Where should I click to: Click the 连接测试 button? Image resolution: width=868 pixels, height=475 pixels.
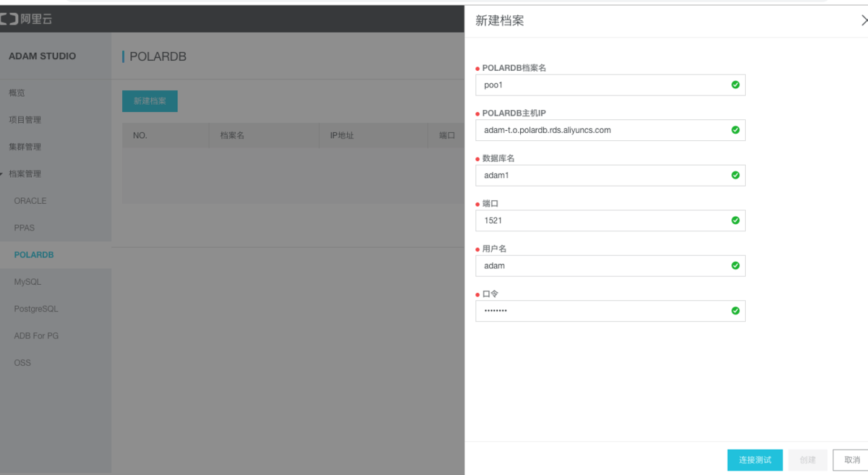[754, 460]
